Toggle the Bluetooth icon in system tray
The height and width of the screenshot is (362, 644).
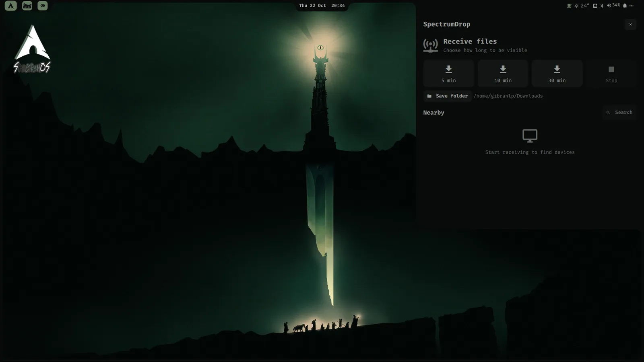[x=602, y=6]
